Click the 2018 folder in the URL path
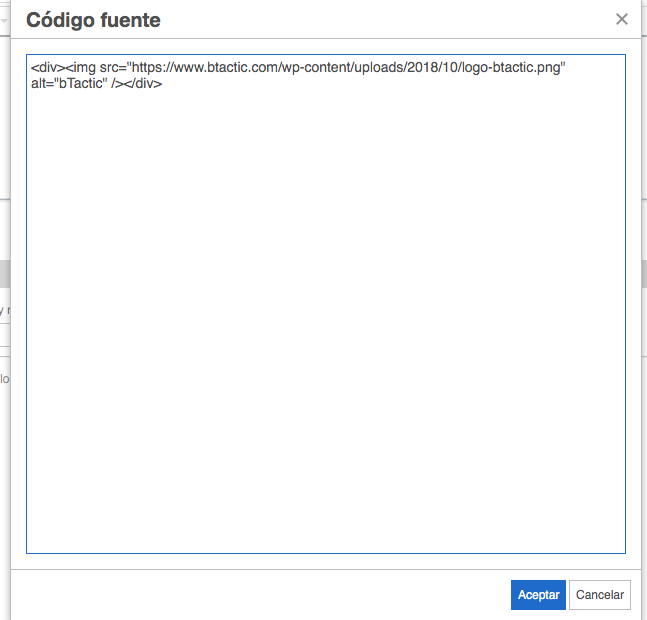 423,67
